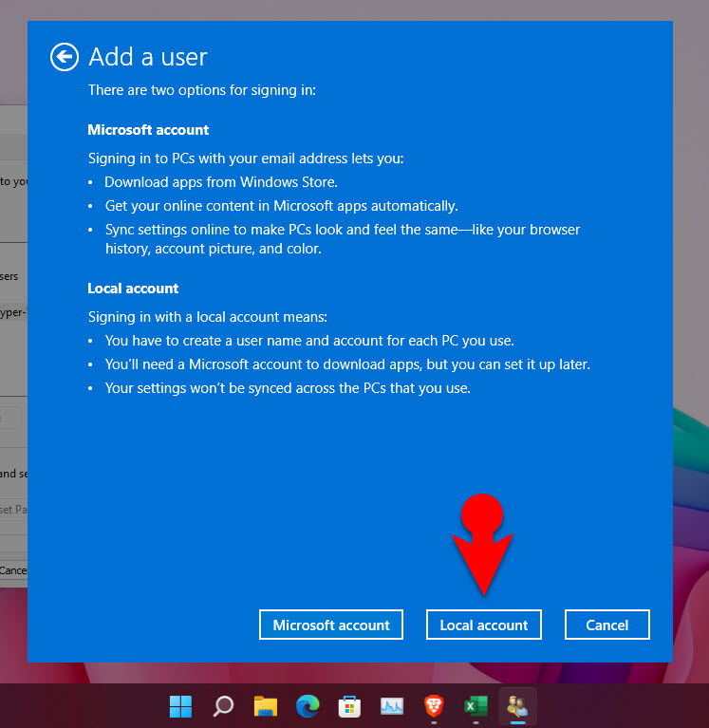The height and width of the screenshot is (728, 709).
Task: Click the 'Local account' heading text
Action: pyautogui.click(x=133, y=289)
